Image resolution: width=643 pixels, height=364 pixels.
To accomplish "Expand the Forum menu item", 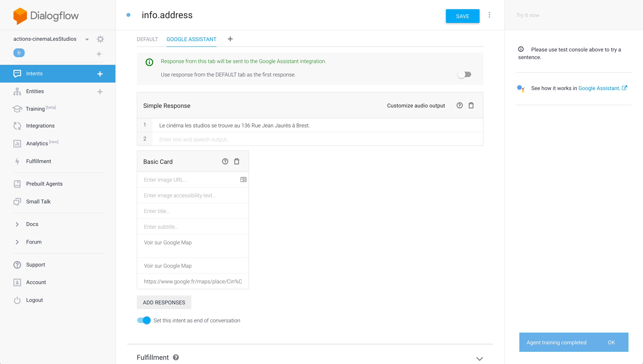I will point(34,242).
